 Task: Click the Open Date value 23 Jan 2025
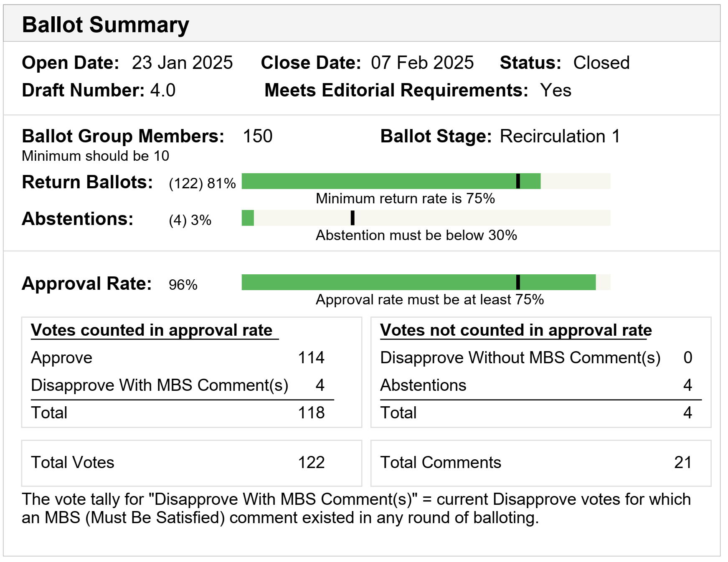click(x=182, y=63)
